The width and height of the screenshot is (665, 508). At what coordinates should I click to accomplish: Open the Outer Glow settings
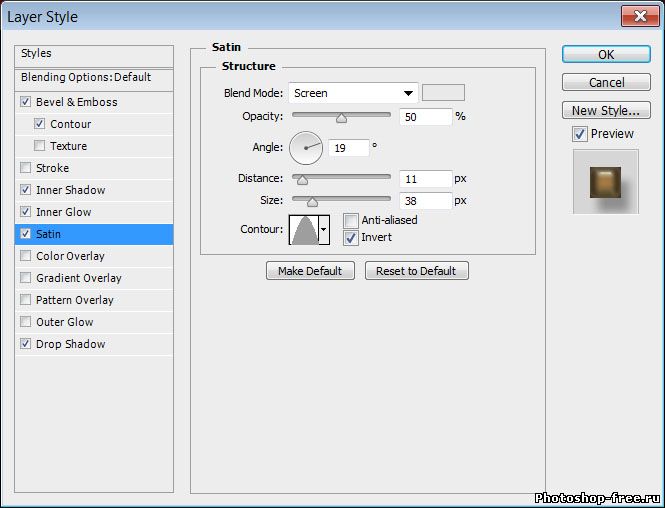[x=65, y=322]
